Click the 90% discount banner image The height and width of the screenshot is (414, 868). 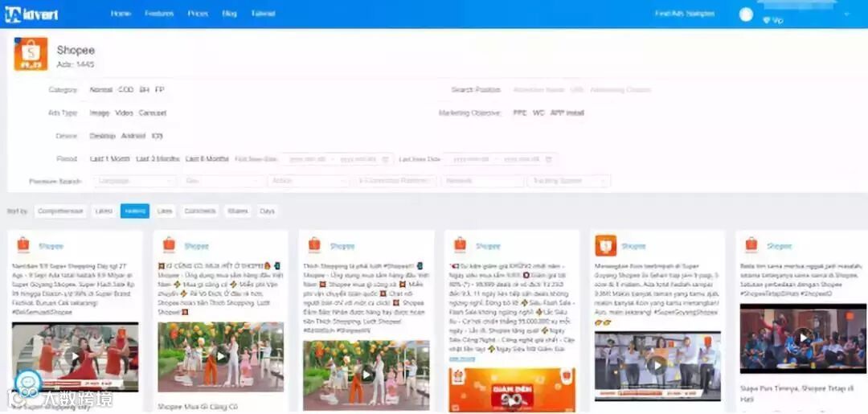pos(512,390)
